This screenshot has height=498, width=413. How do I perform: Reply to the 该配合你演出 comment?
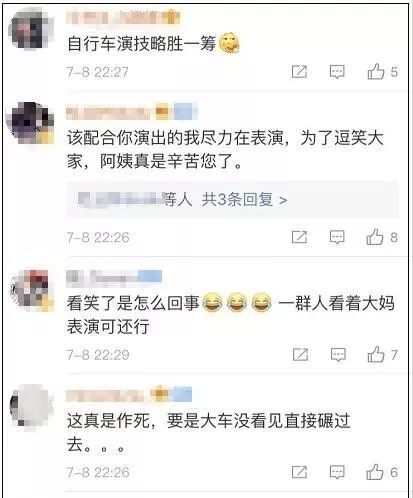point(337,237)
